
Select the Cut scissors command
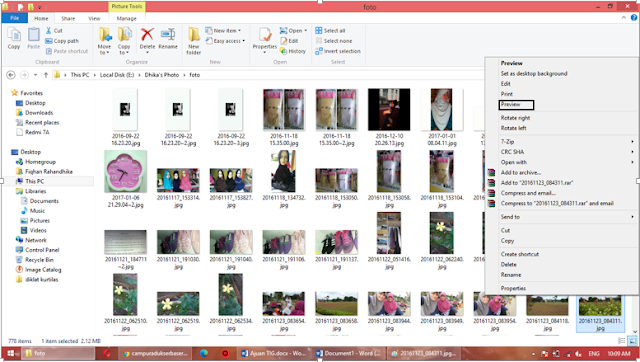pos(54,31)
